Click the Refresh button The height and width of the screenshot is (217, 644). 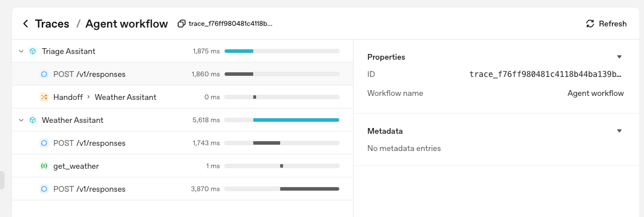coord(606,24)
